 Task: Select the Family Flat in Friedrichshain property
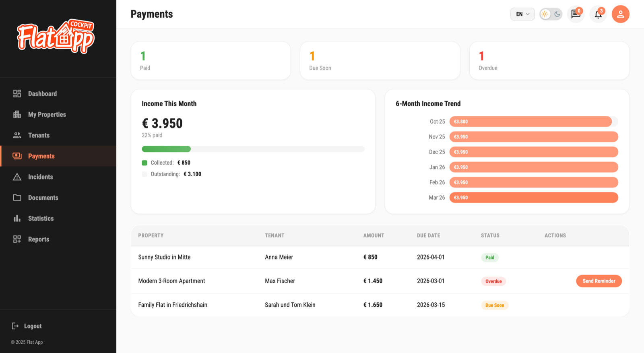pos(173,305)
